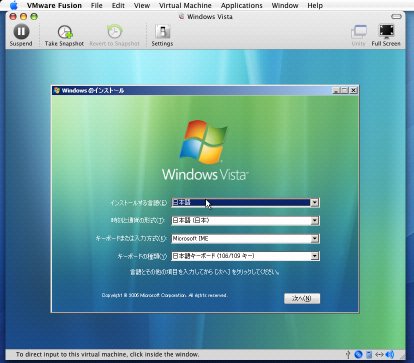Click the USB device status icon
Screen dimensions: 414x363
point(348,354)
